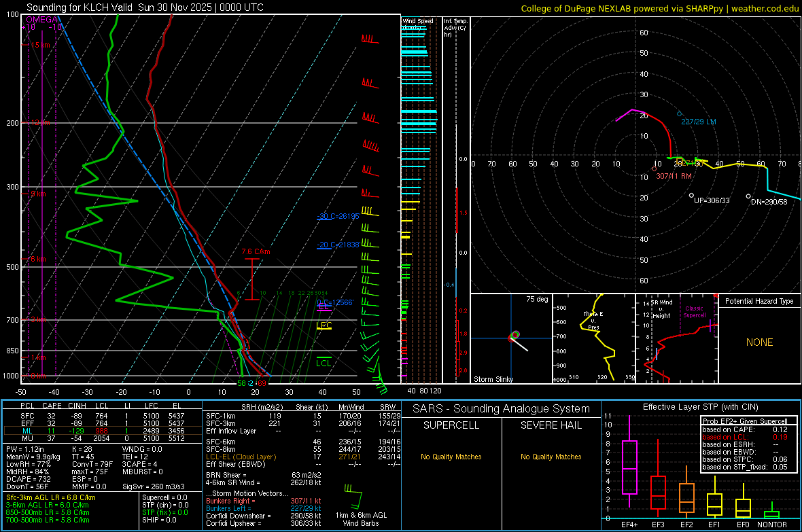Click the '75 deg' storm slinky value
Image resolution: width=802 pixels, height=532 pixels.
click(x=537, y=299)
